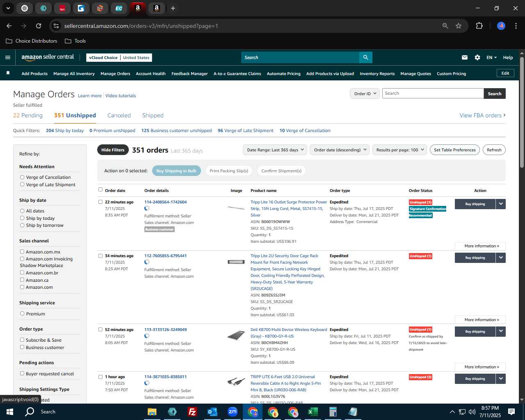Check the Amazon.com.mx sales channel

coord(22,251)
